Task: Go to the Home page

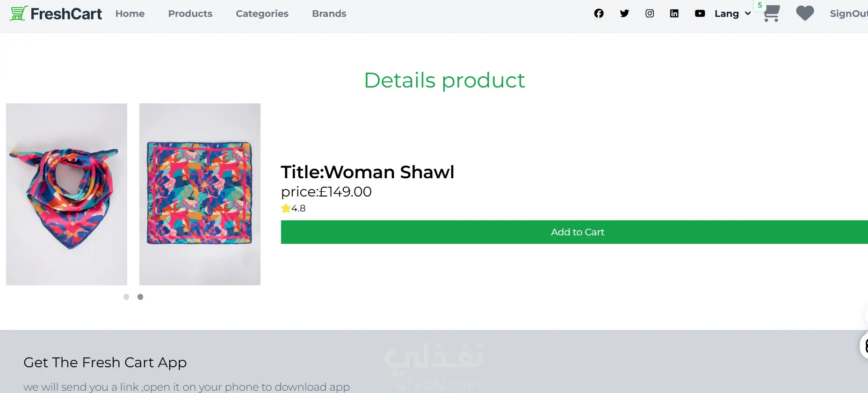Action: (x=130, y=14)
